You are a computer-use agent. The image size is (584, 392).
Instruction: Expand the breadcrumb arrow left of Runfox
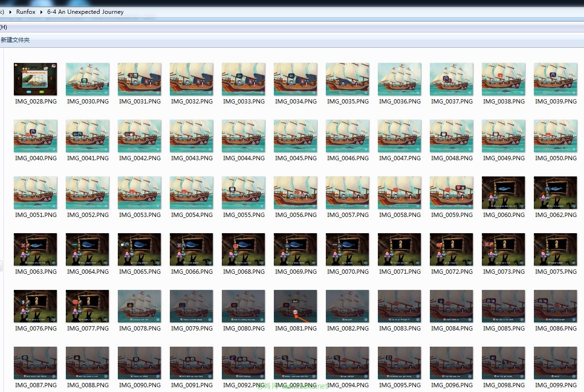coord(10,12)
